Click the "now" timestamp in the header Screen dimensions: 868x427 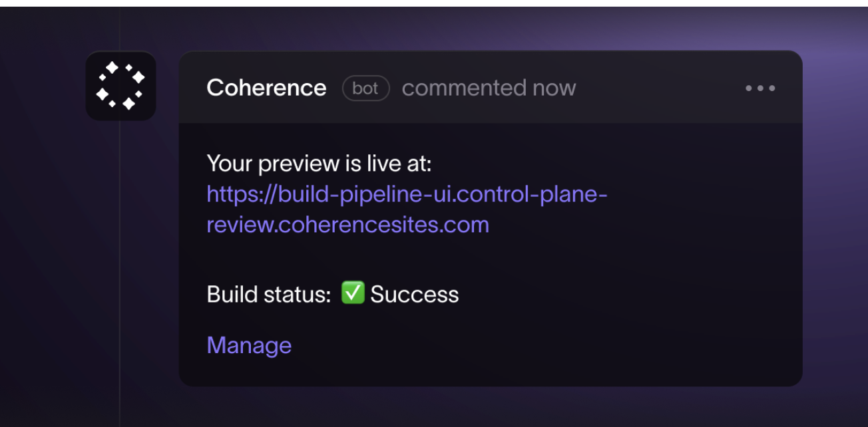(554, 88)
